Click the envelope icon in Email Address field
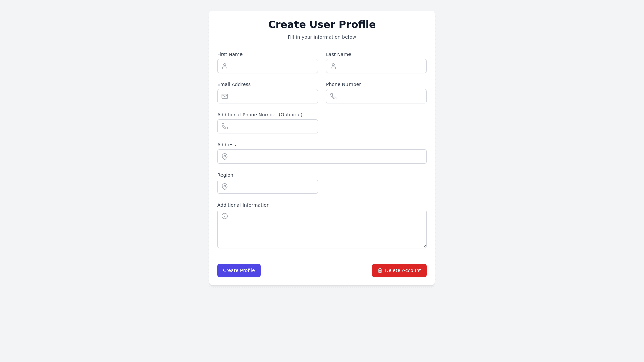The height and width of the screenshot is (362, 644). click(x=225, y=96)
